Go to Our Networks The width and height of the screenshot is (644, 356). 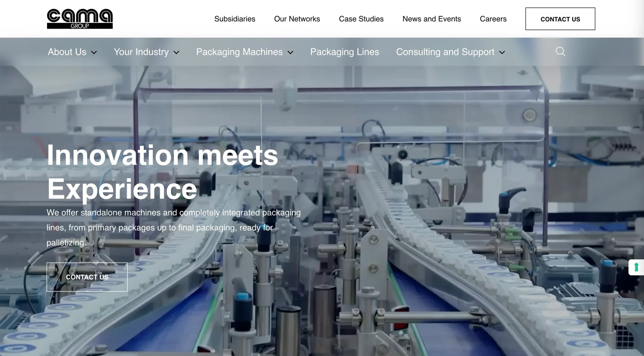[297, 19]
